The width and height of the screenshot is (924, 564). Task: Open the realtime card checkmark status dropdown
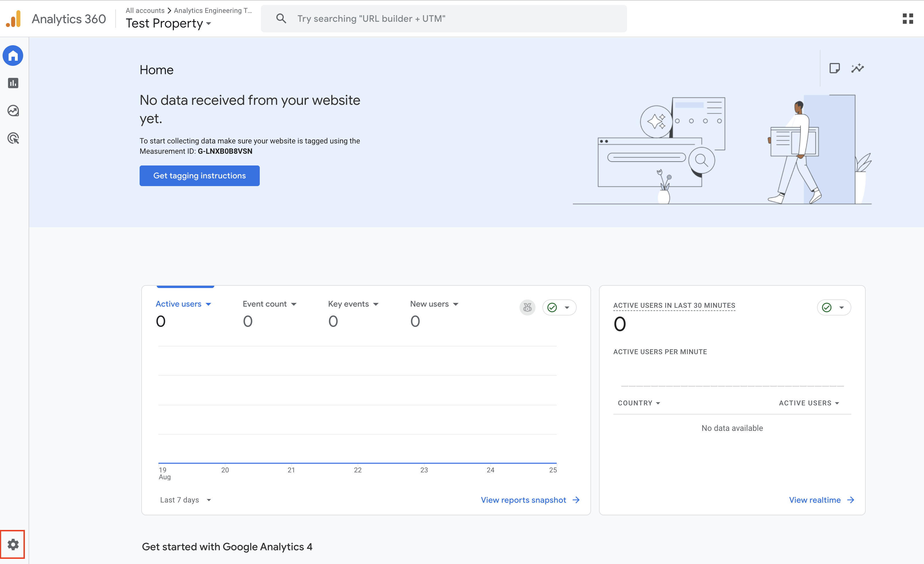click(834, 307)
